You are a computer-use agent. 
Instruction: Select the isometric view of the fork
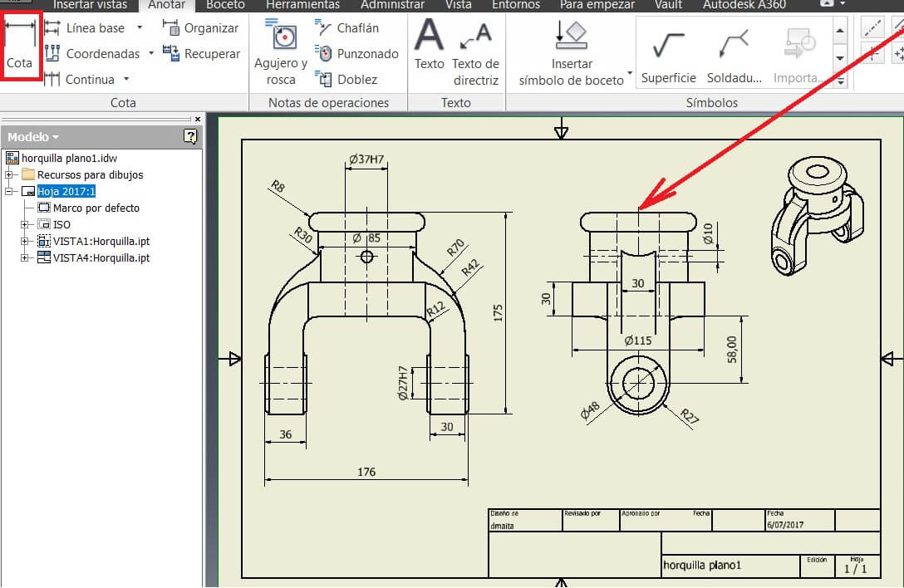[817, 216]
